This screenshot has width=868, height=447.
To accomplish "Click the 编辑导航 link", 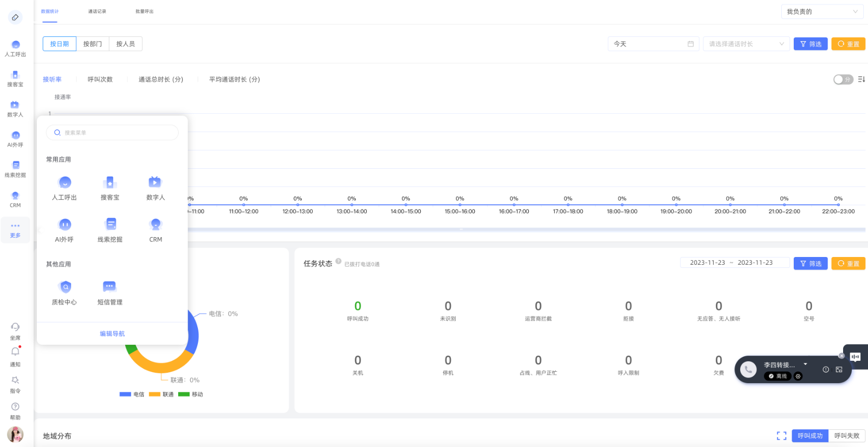I will coord(112,334).
